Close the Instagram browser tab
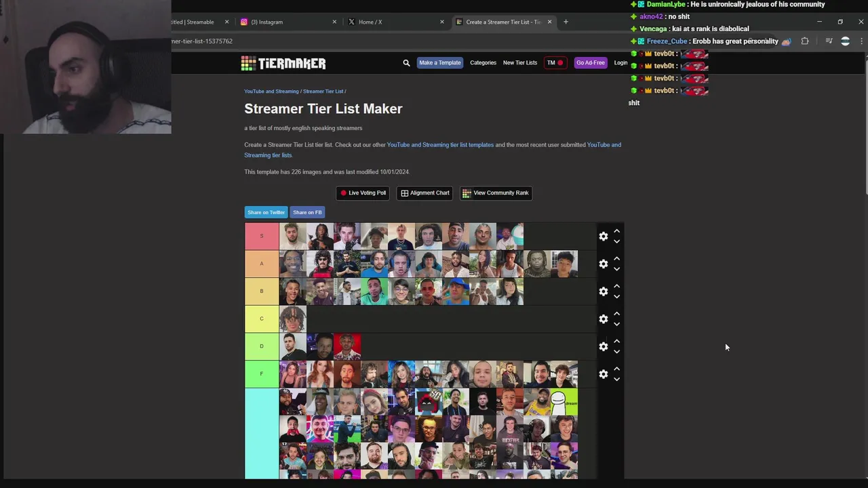Image resolution: width=868 pixels, height=488 pixels. point(334,22)
